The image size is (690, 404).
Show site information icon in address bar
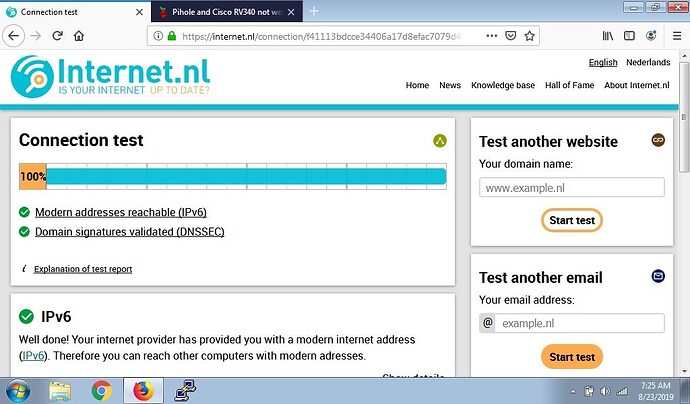(x=158, y=36)
